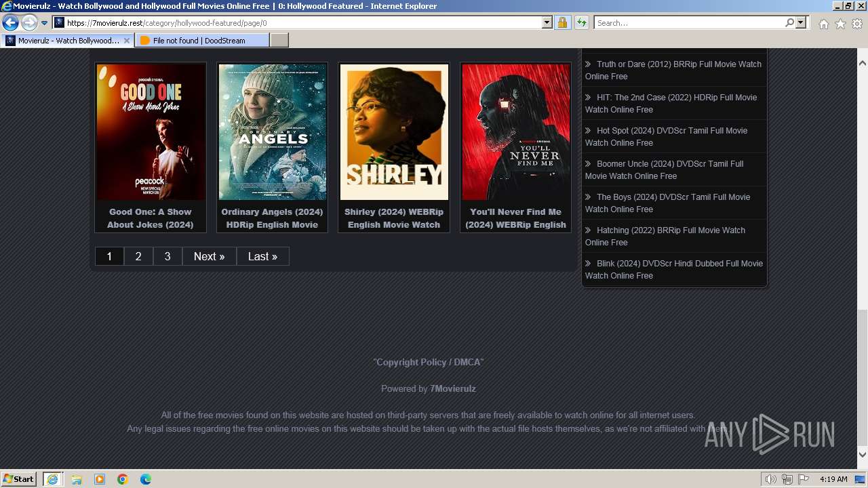868x488 pixels.
Task: Open the Home icon
Action: point(823,24)
